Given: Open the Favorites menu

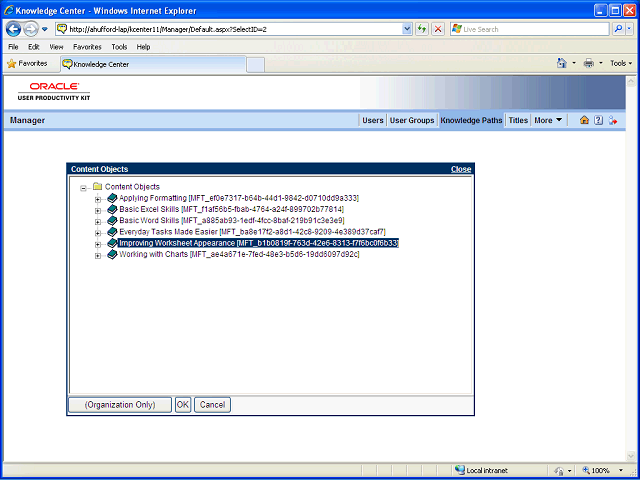Looking at the screenshot, I should tap(87, 47).
